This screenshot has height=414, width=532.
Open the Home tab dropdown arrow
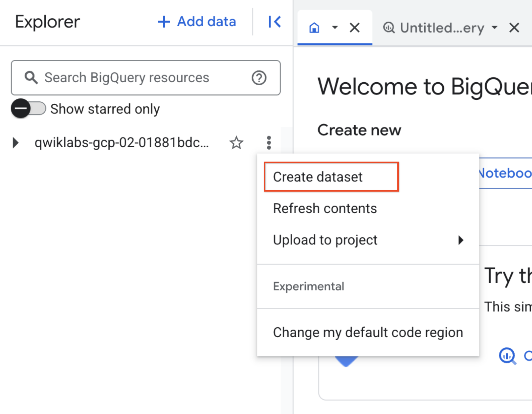(x=335, y=28)
